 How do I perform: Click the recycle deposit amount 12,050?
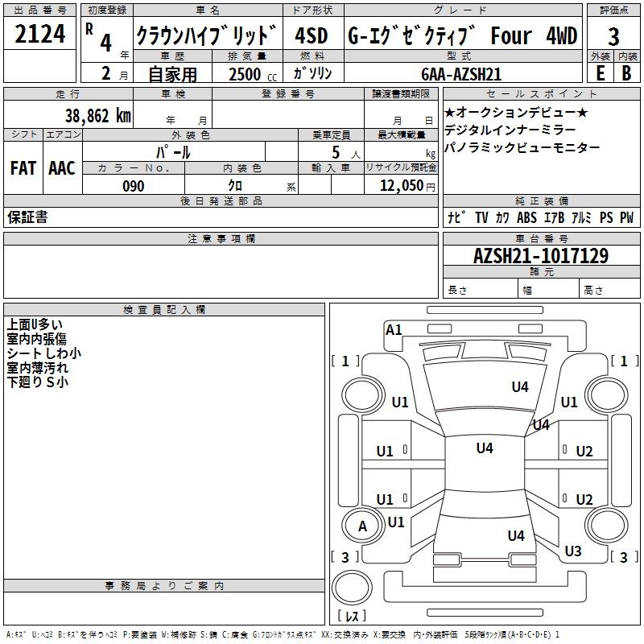[x=402, y=186]
